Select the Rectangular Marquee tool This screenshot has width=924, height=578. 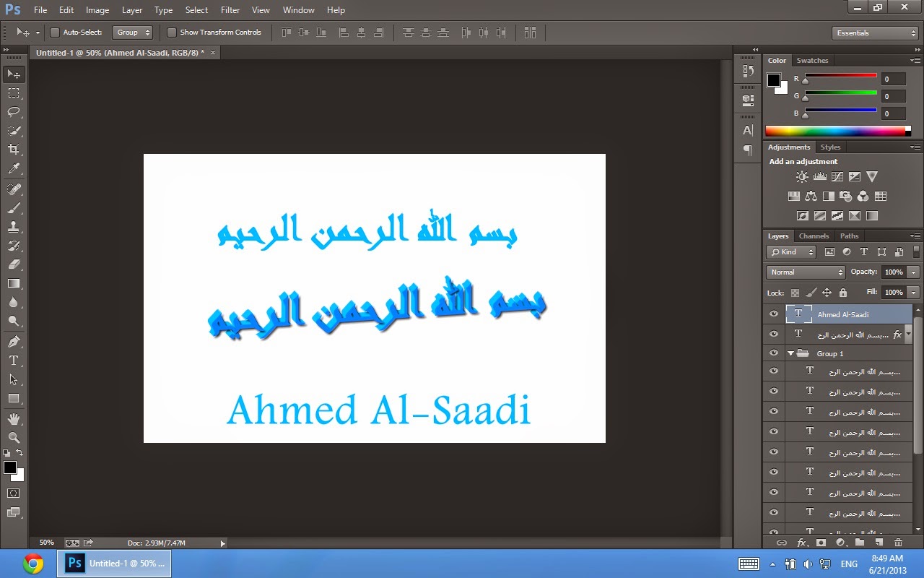click(14, 92)
